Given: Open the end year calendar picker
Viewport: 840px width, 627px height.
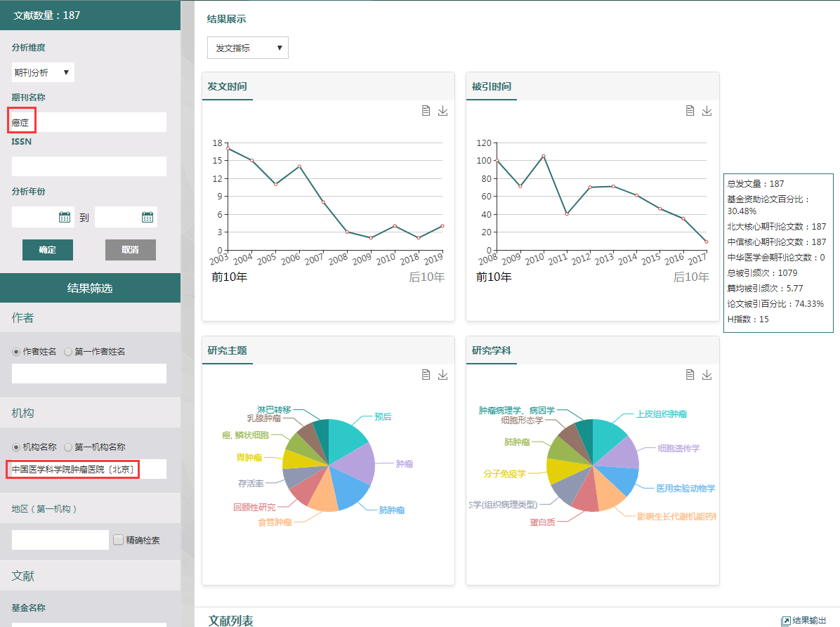Looking at the screenshot, I should tap(147, 217).
